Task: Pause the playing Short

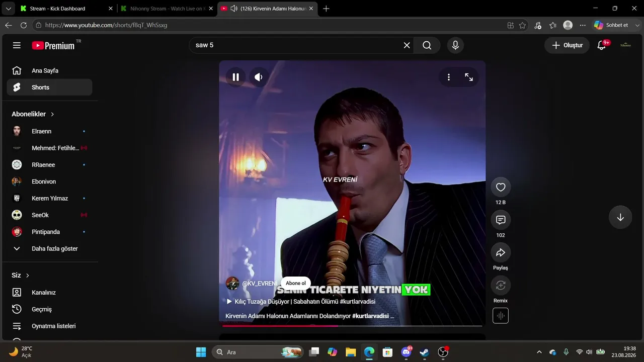Action: tap(235, 77)
